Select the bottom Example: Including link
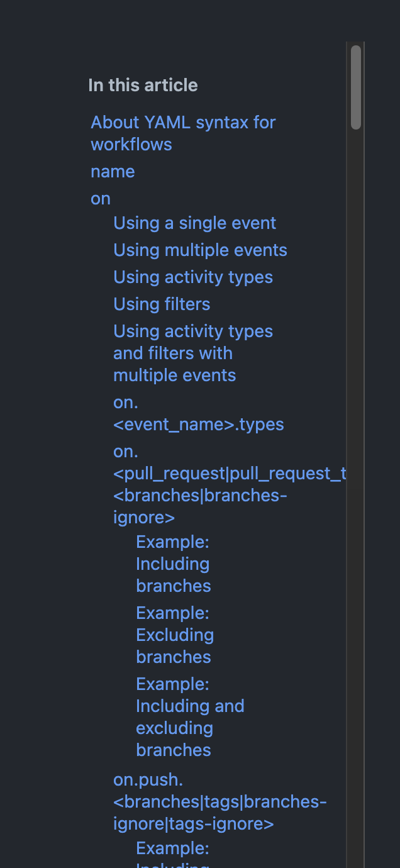 [x=172, y=848]
